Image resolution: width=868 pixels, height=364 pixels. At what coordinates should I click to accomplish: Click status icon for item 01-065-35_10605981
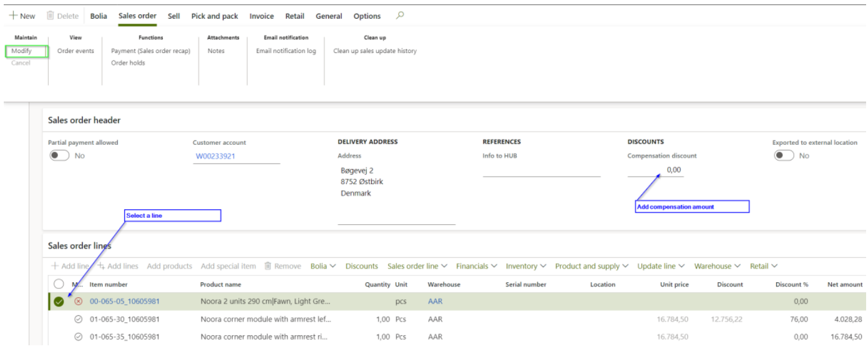click(78, 337)
